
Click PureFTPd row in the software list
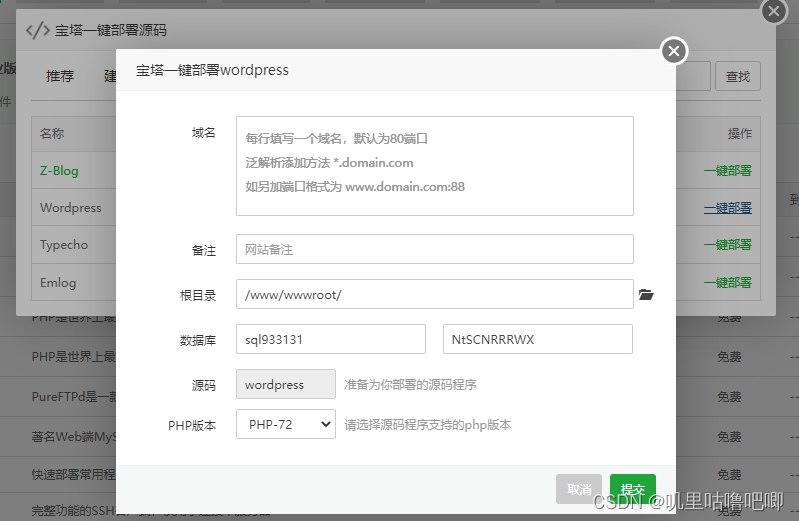coord(74,397)
